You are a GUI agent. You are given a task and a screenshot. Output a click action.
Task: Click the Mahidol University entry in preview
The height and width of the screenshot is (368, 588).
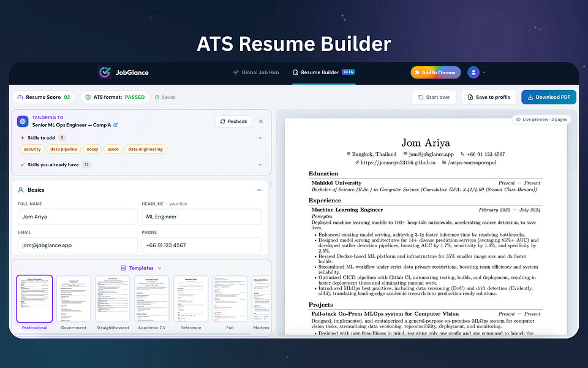click(336, 183)
